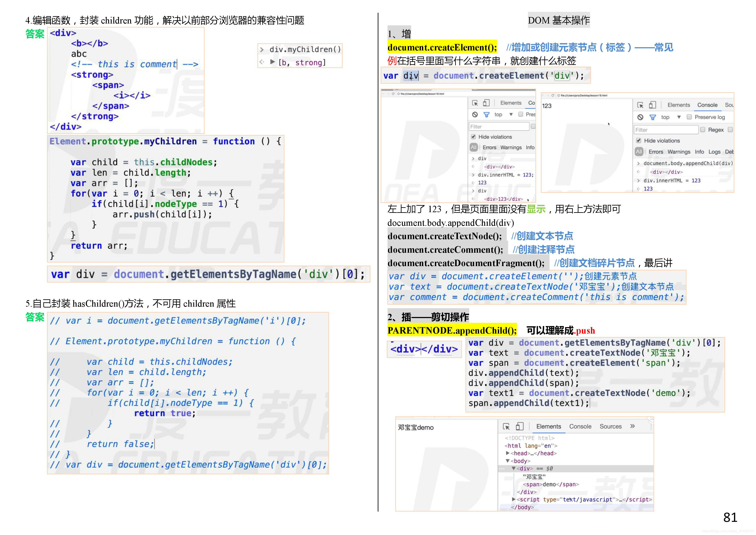Click clear console icon next to Preserve log

[640, 117]
